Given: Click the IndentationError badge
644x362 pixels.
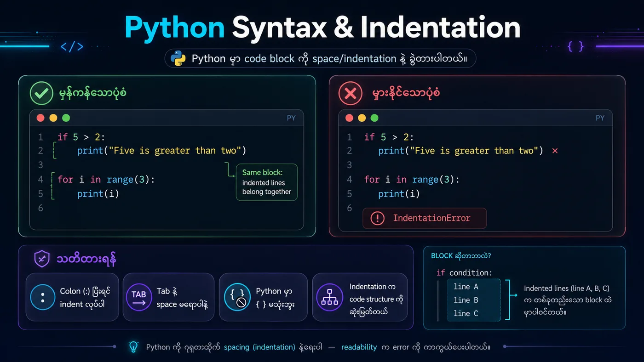Looking at the screenshot, I should click(x=424, y=218).
